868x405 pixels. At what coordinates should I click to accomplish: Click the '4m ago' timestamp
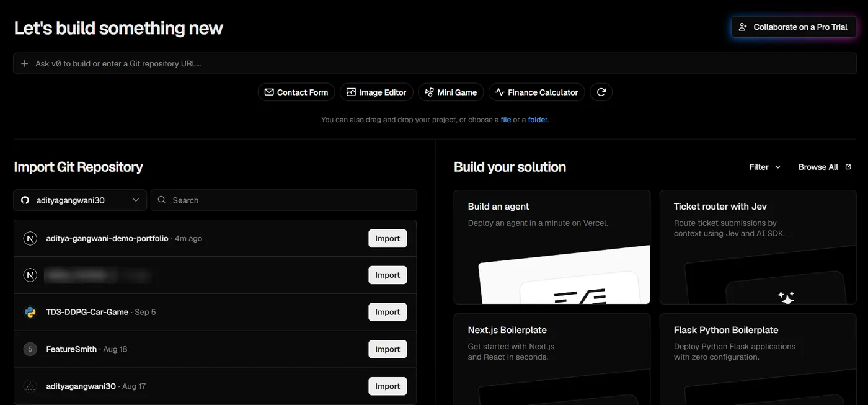point(188,238)
